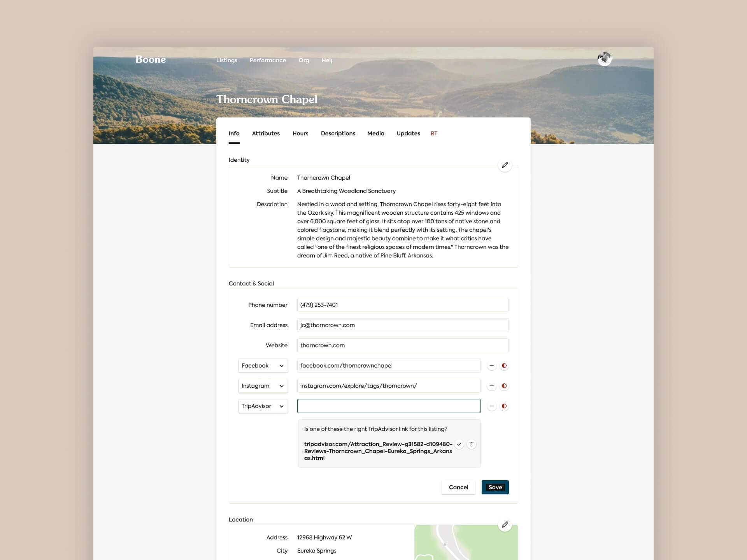Switch to the Attributes tab

(266, 133)
